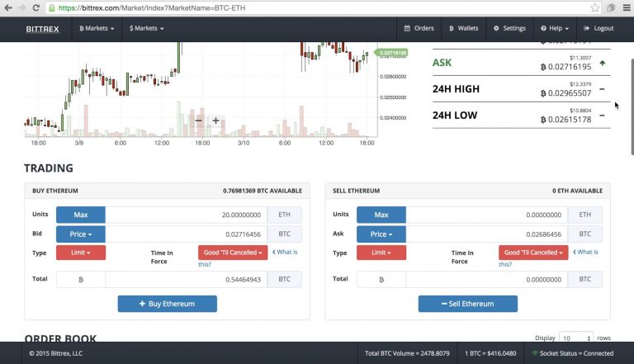Go to the Bittrex home logo
Image resolution: width=634 pixels, height=364 pixels.
click(42, 29)
